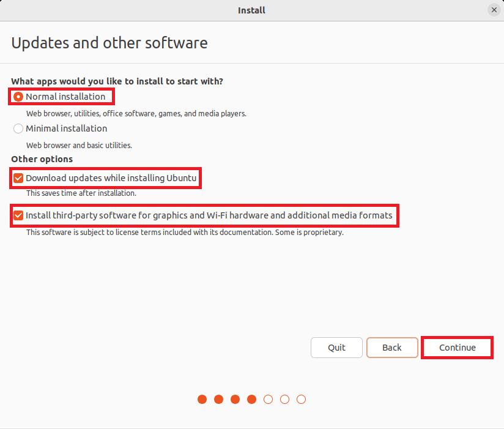Click the second filled progress dot
Screen dimensions: 504x429
[219, 400]
